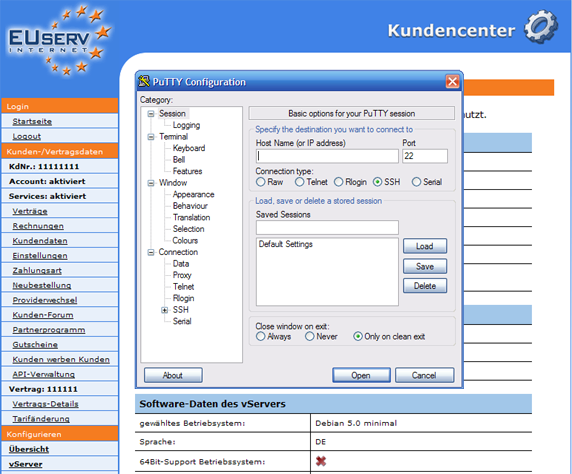Open Bell settings in category tree
572x474 pixels.
pyautogui.click(x=179, y=160)
